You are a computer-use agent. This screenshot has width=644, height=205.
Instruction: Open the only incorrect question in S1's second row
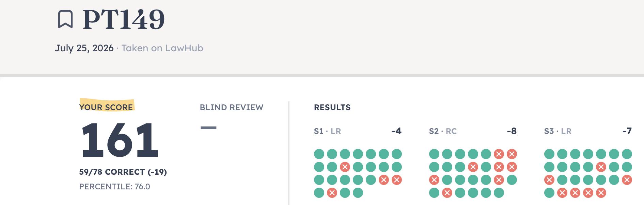coord(345,167)
